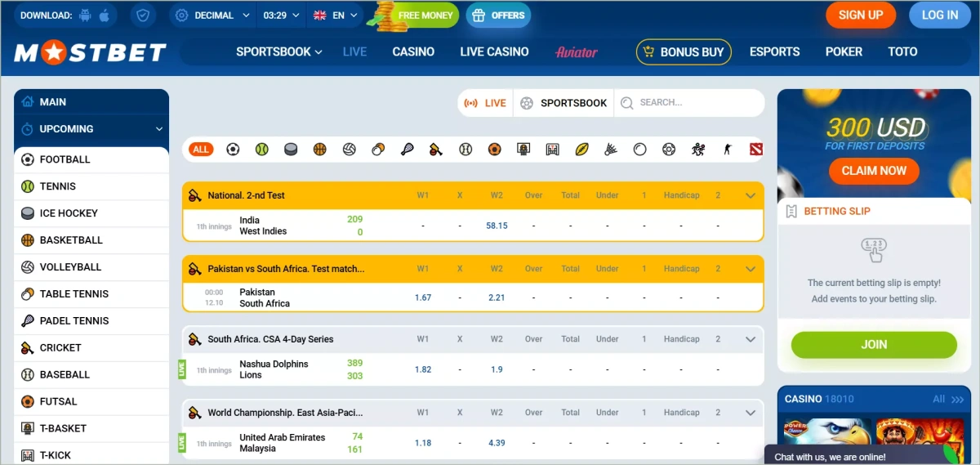Click the Apple download icon
The image size is (980, 465).
[x=104, y=16]
